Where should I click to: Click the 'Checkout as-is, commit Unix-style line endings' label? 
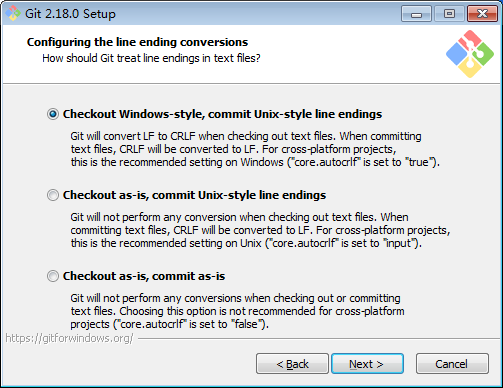pyautogui.click(x=194, y=195)
